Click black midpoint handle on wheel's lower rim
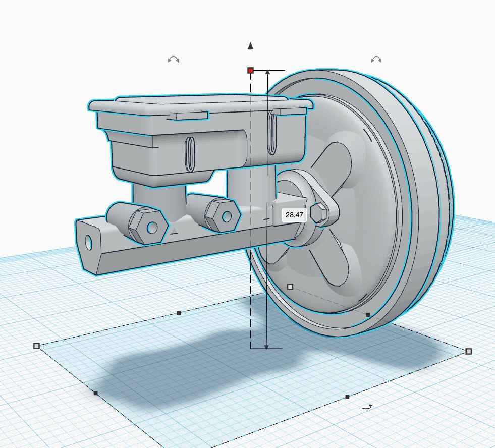The width and height of the screenshot is (495, 448). pyautogui.click(x=367, y=315)
